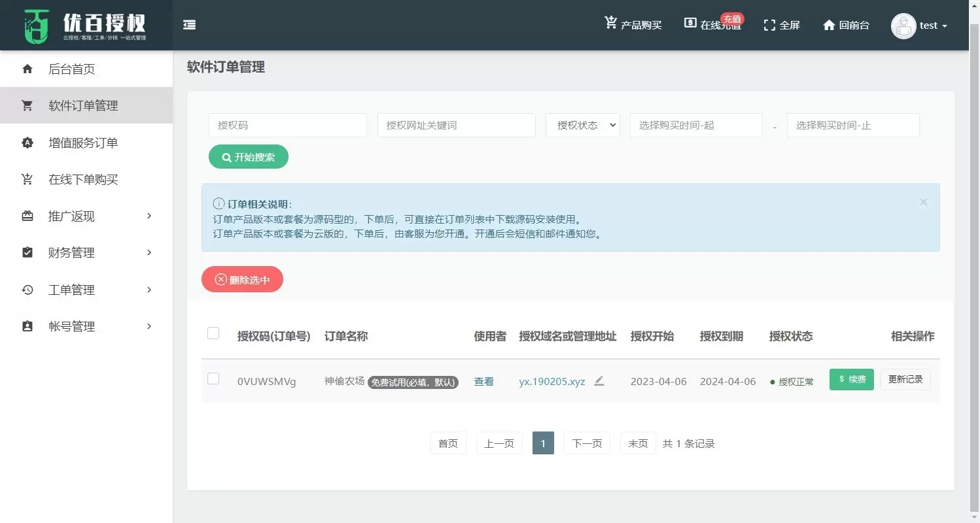Click the fullscreen bracket icon
Screen dimensions: 980x523
pos(769,25)
